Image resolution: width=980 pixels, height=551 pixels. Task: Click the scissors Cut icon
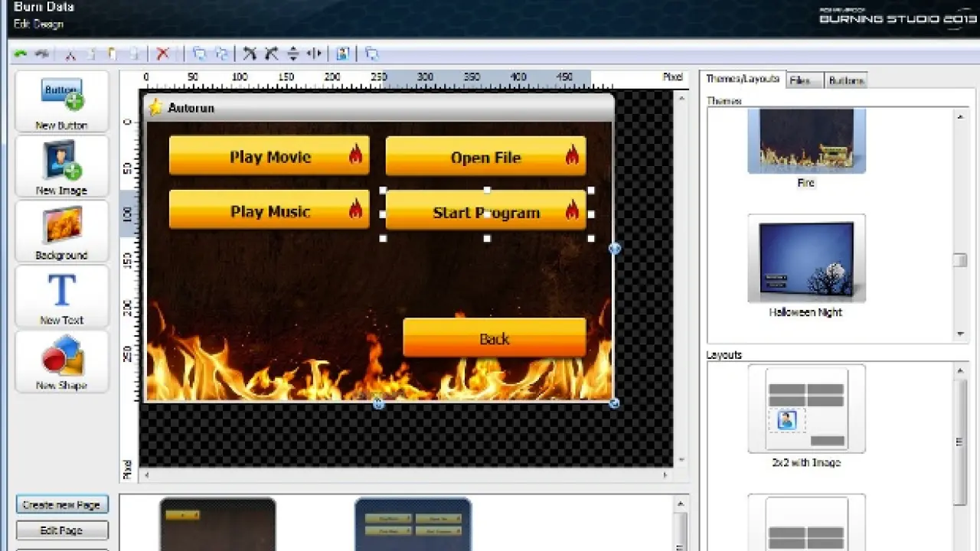click(x=70, y=54)
